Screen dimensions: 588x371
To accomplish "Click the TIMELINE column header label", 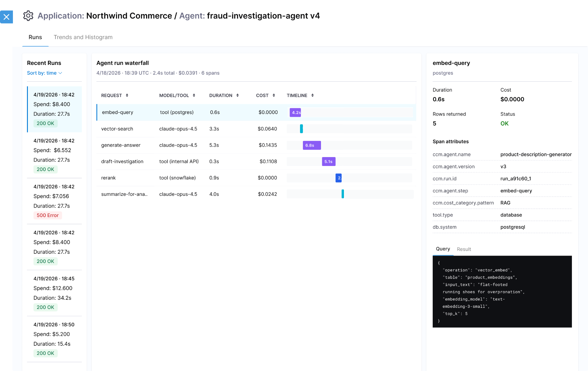I will tap(297, 95).
